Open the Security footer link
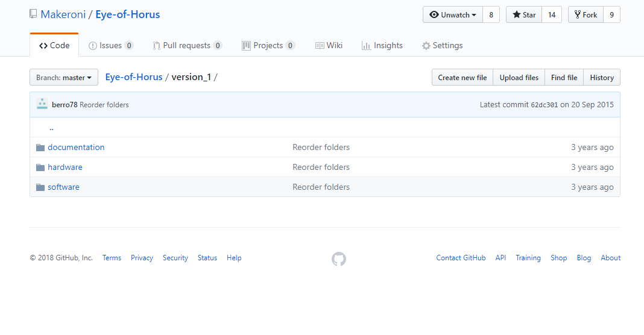The height and width of the screenshot is (335, 644). click(175, 258)
